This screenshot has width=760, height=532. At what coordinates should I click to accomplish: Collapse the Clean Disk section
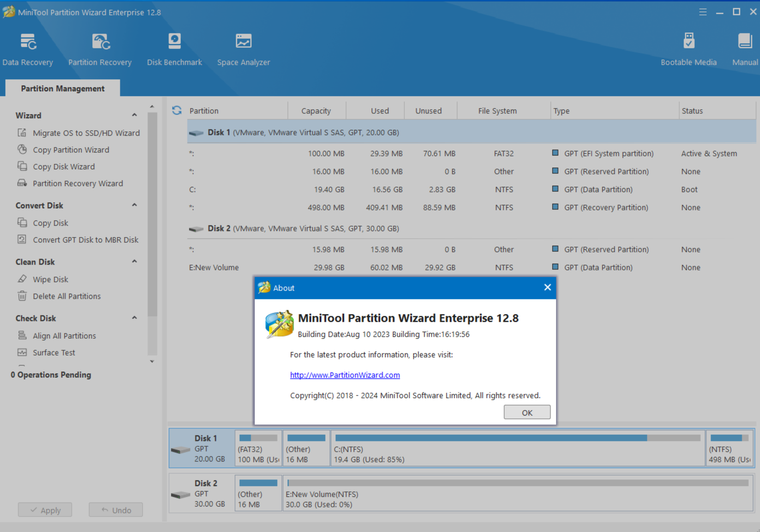[x=134, y=262]
